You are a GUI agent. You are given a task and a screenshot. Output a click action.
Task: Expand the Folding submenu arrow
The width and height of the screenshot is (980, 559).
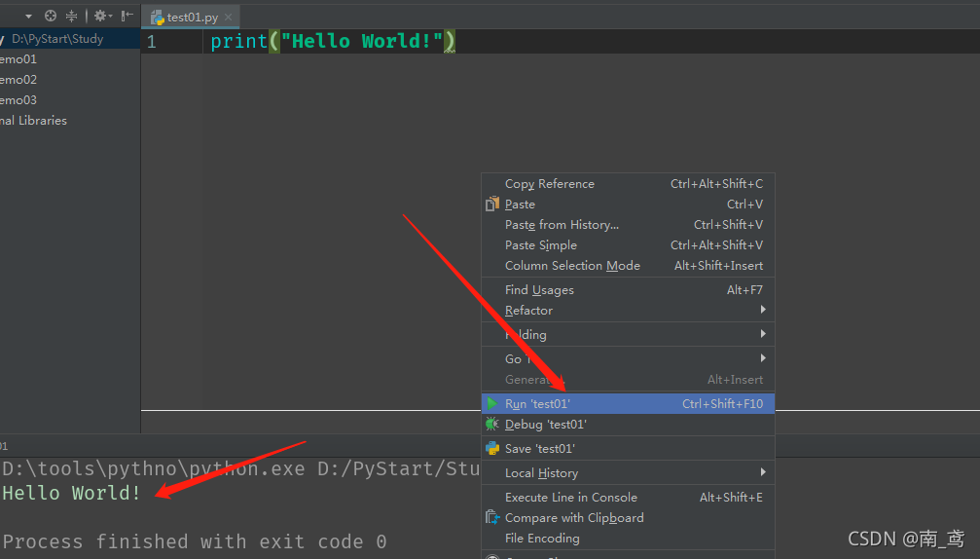(x=763, y=334)
